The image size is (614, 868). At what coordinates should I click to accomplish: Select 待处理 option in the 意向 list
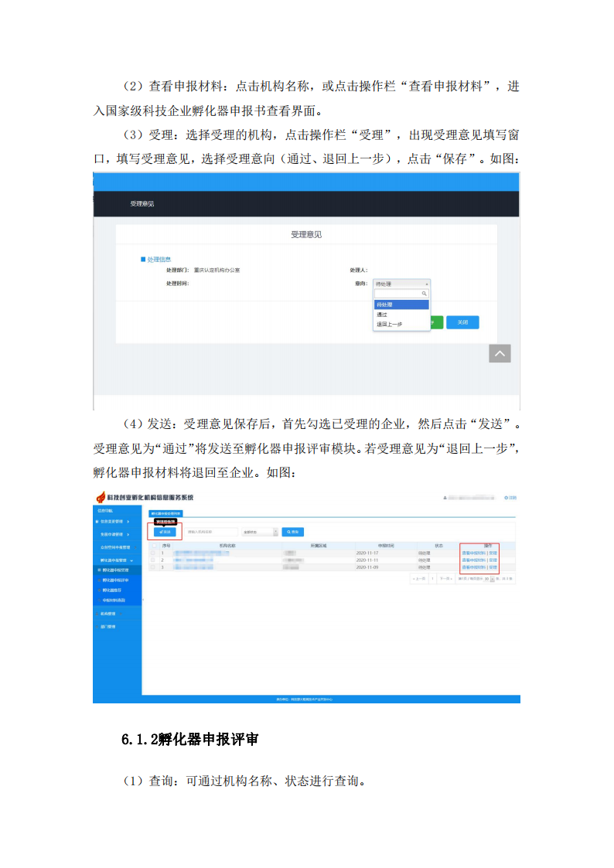click(401, 305)
